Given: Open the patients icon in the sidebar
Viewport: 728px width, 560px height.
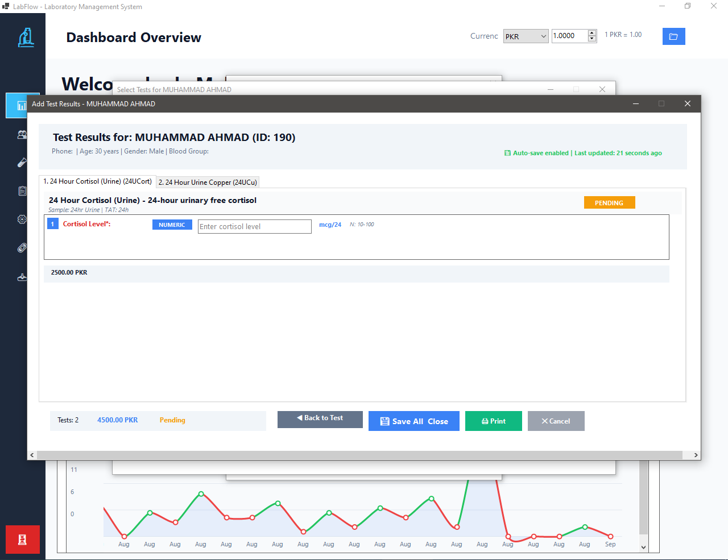Looking at the screenshot, I should (x=22, y=135).
